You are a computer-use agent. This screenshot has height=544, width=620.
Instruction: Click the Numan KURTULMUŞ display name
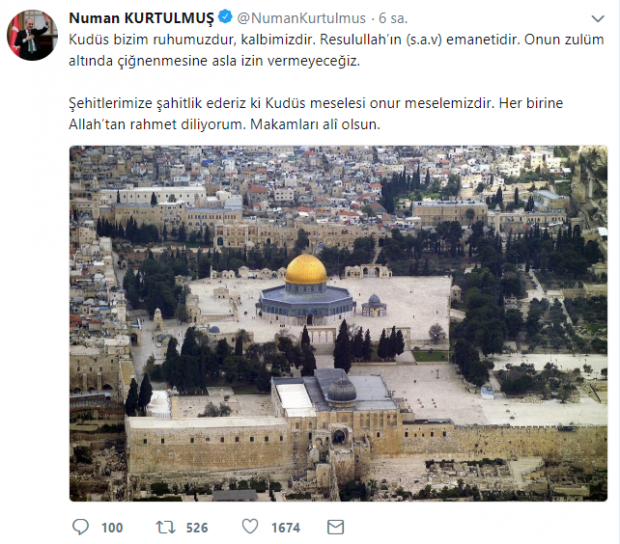click(x=142, y=18)
